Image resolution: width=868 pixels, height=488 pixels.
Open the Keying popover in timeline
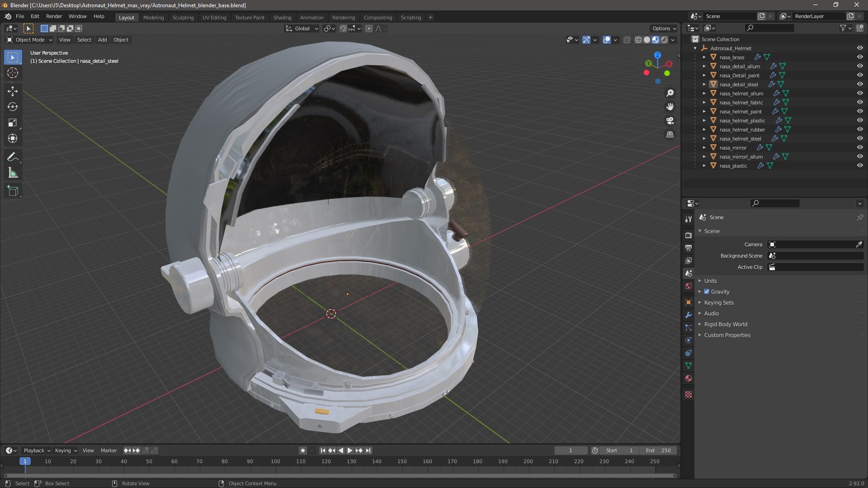point(66,450)
